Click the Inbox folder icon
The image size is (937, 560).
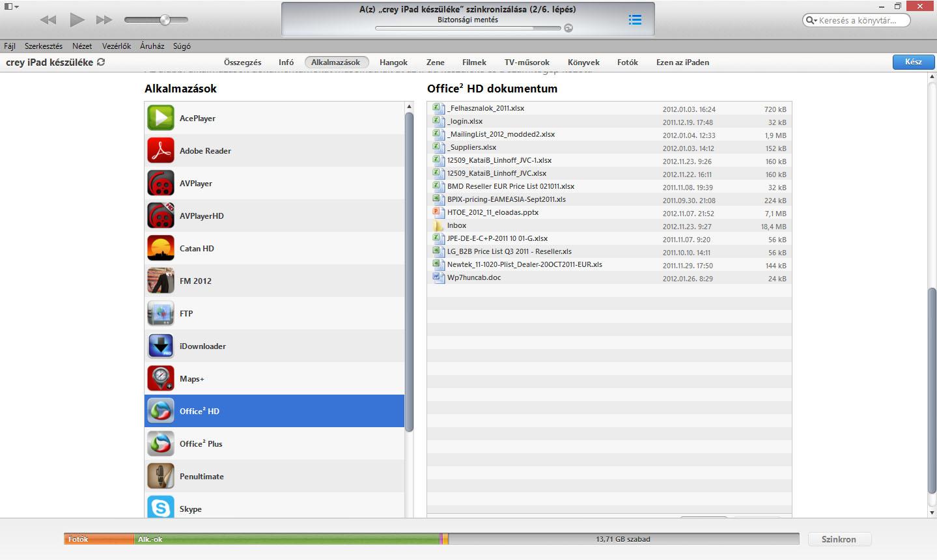point(437,225)
